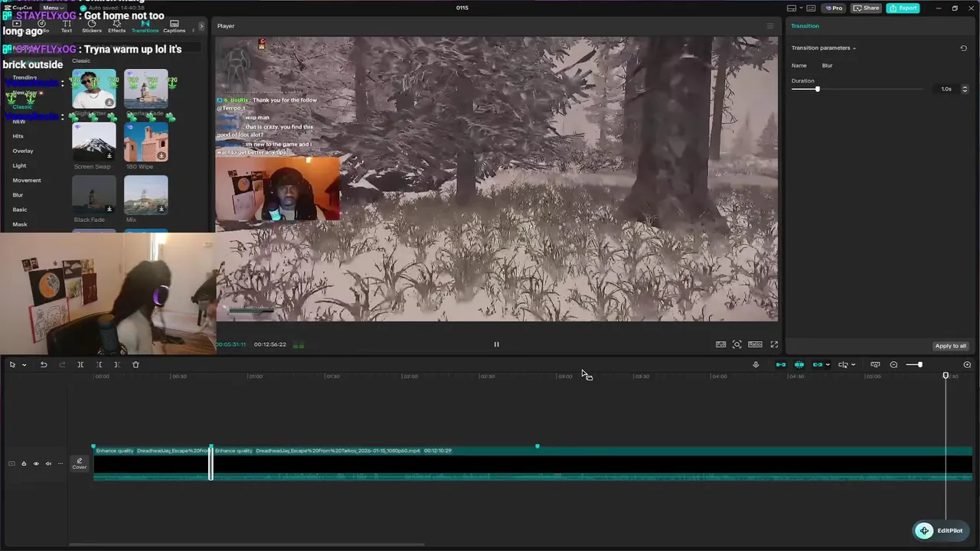Mute the main track audio
The image size is (980, 551).
[x=48, y=464]
